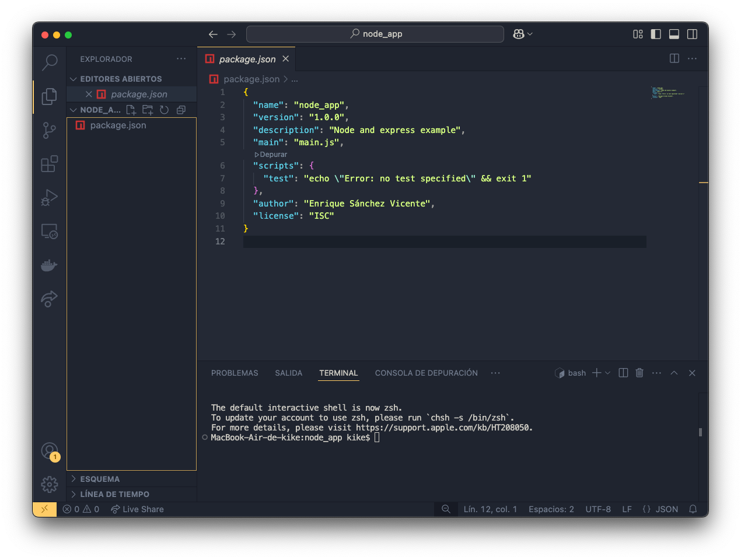Click the terminal scrollbar thumb
The image size is (741, 560).
pos(700,432)
